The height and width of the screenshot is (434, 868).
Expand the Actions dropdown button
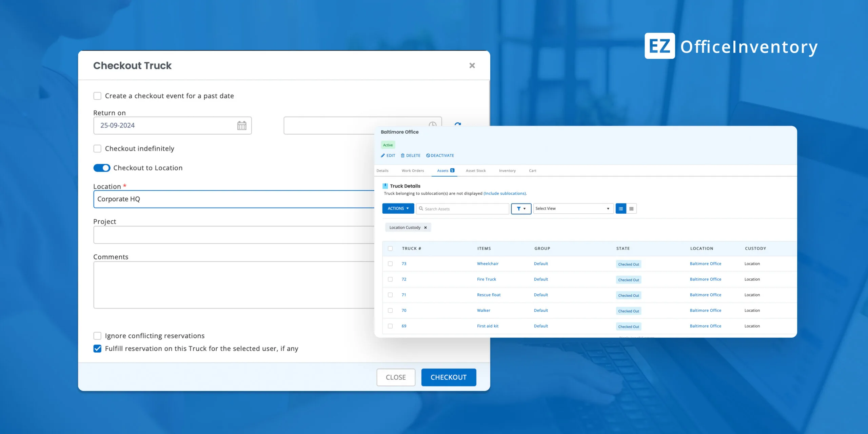[x=398, y=209]
